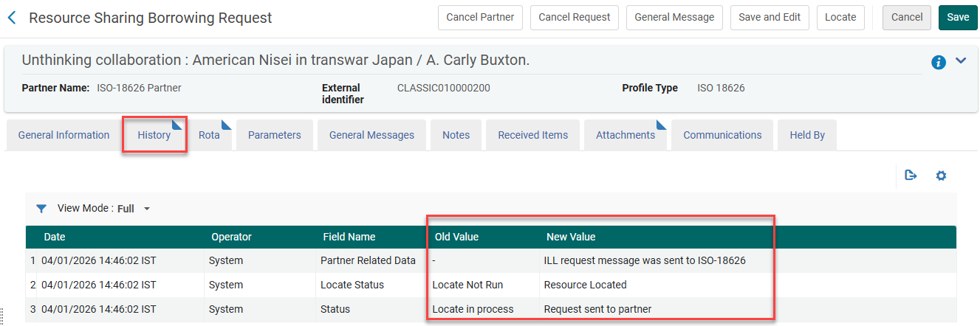
Task: Click the 'ISO-18626 Partner' name value
Action: (139, 88)
